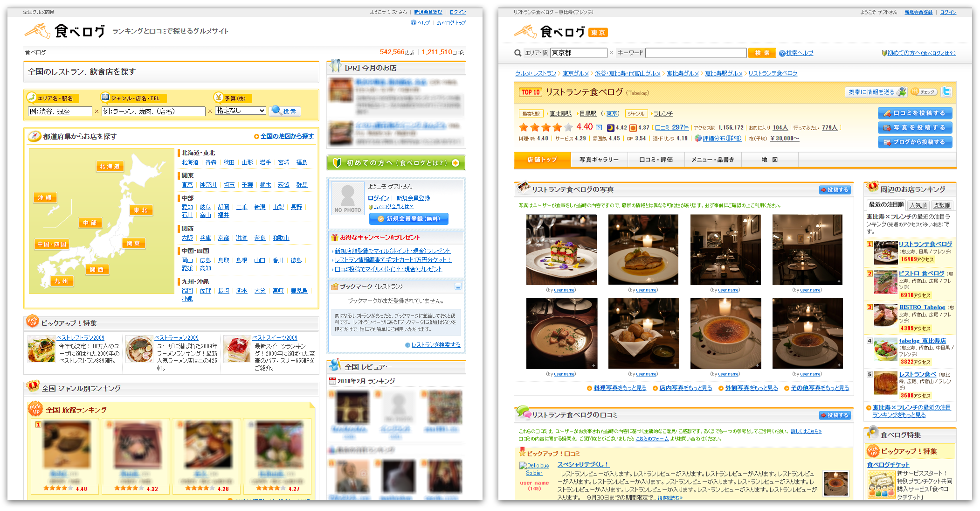This screenshot has height=511, width=980.
Task: Click the Twitter bird share icon
Action: [947, 92]
